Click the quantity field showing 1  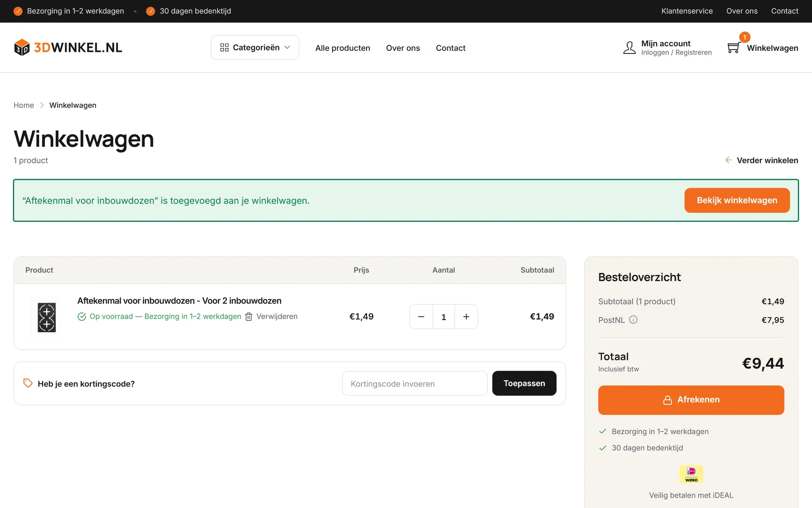(444, 316)
